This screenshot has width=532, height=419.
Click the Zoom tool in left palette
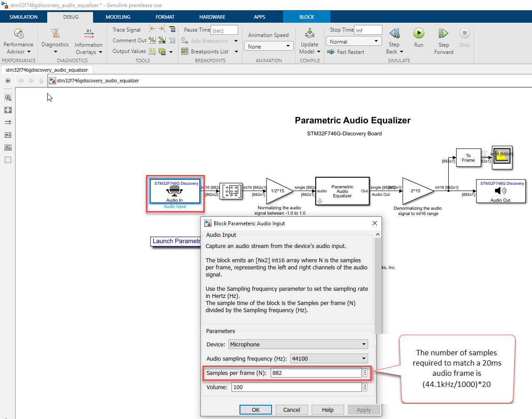[x=8, y=98]
